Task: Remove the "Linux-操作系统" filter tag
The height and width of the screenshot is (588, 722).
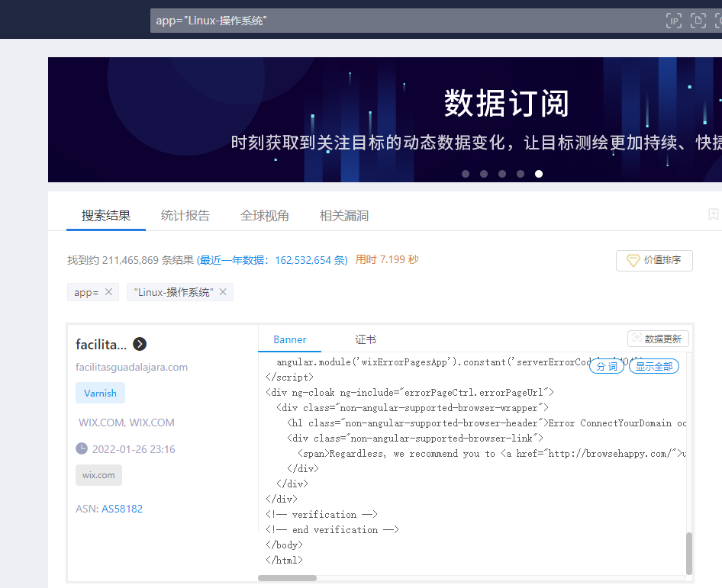Action: pos(223,291)
